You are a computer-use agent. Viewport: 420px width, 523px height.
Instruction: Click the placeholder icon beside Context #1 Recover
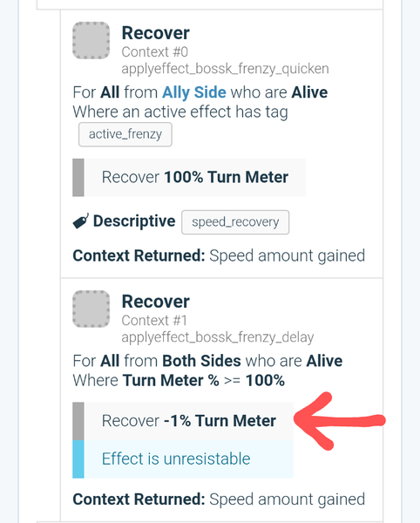click(x=91, y=309)
